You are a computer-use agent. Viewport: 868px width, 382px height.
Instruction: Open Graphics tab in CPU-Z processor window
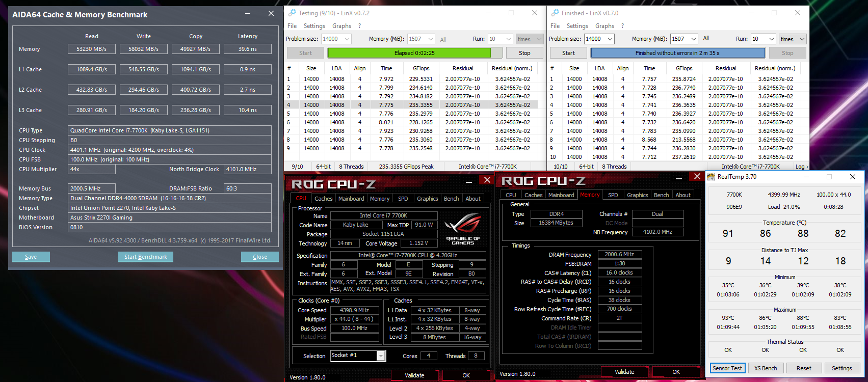[x=427, y=199]
